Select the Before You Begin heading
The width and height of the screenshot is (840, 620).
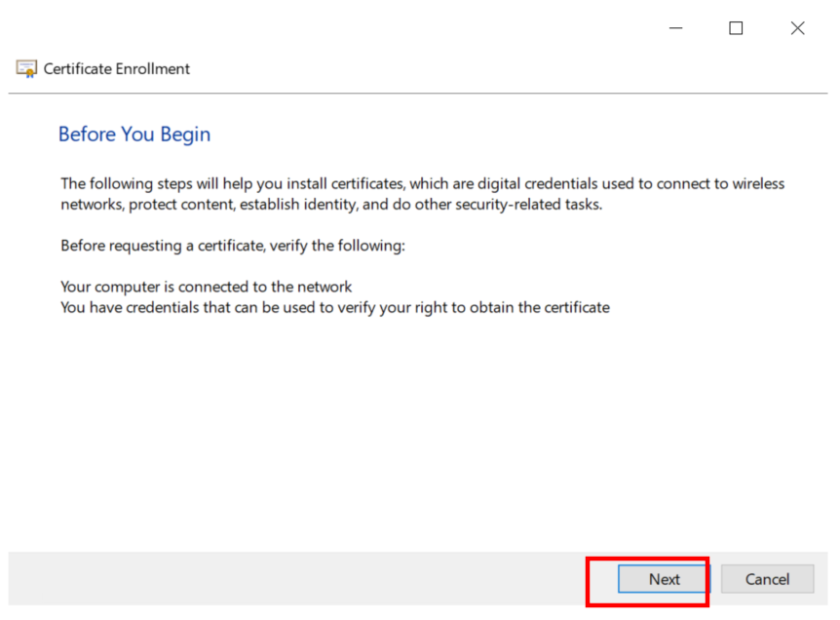point(134,135)
